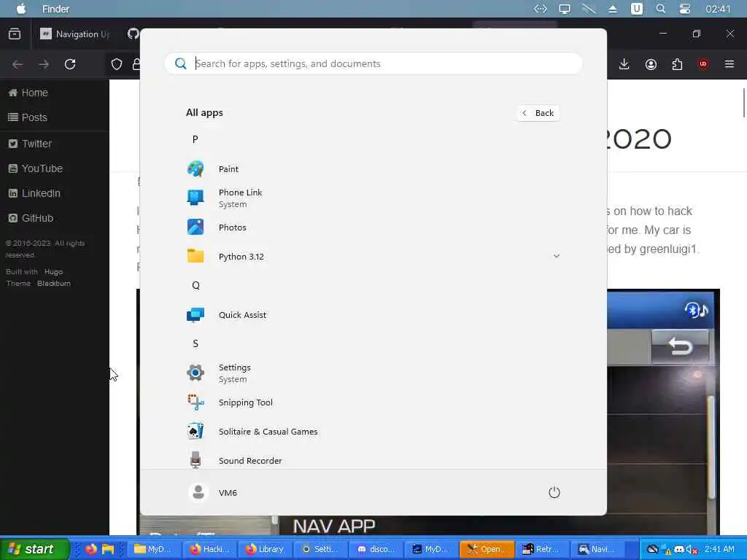Open the Photos app
Image resolution: width=747 pixels, height=560 pixels.
373,227
